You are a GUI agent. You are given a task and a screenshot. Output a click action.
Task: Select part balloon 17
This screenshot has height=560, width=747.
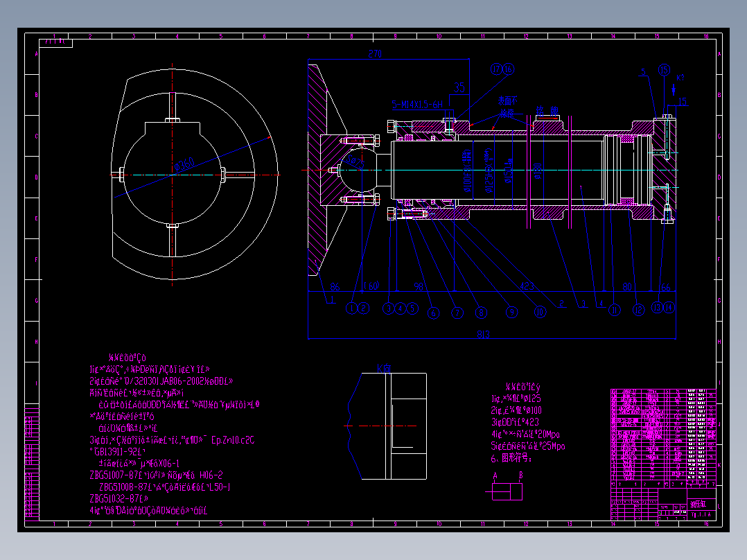pos(496,69)
